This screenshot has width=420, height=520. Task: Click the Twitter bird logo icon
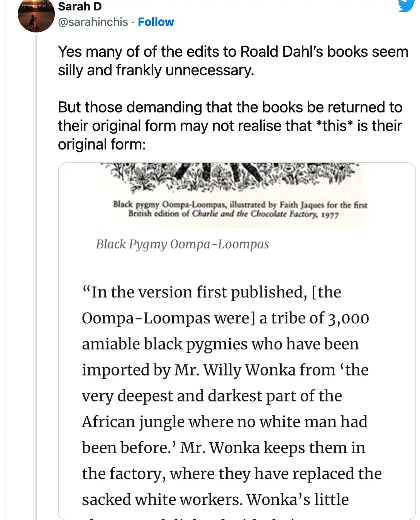point(406,5)
